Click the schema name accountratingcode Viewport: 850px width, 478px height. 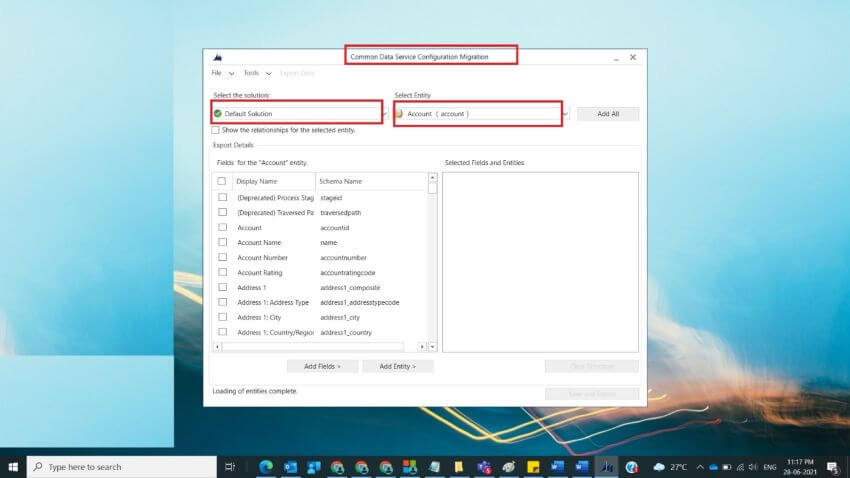(347, 273)
